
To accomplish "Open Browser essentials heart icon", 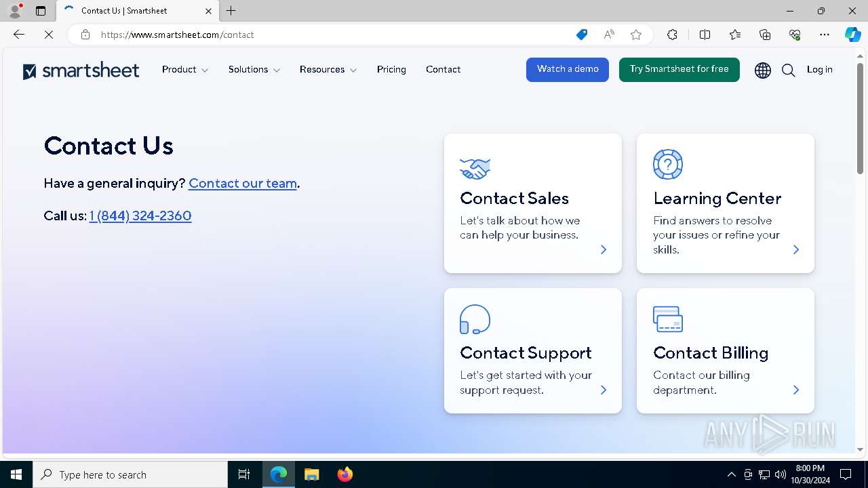I will (x=795, y=35).
